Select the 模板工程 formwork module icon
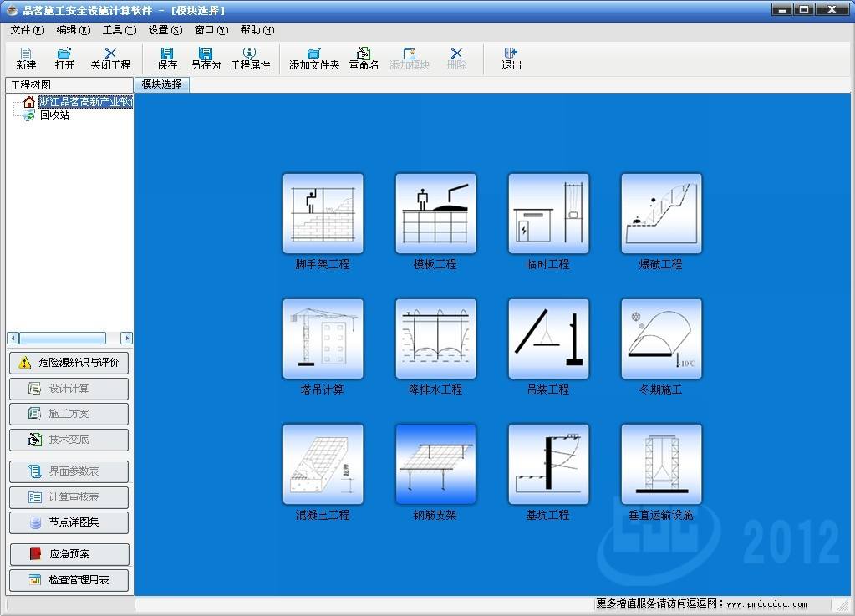 coord(435,214)
